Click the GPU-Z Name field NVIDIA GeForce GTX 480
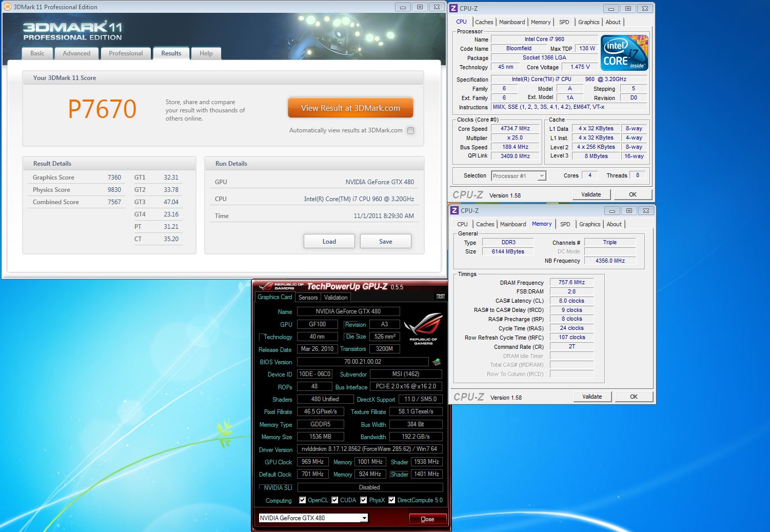The width and height of the screenshot is (770, 532). (x=348, y=311)
